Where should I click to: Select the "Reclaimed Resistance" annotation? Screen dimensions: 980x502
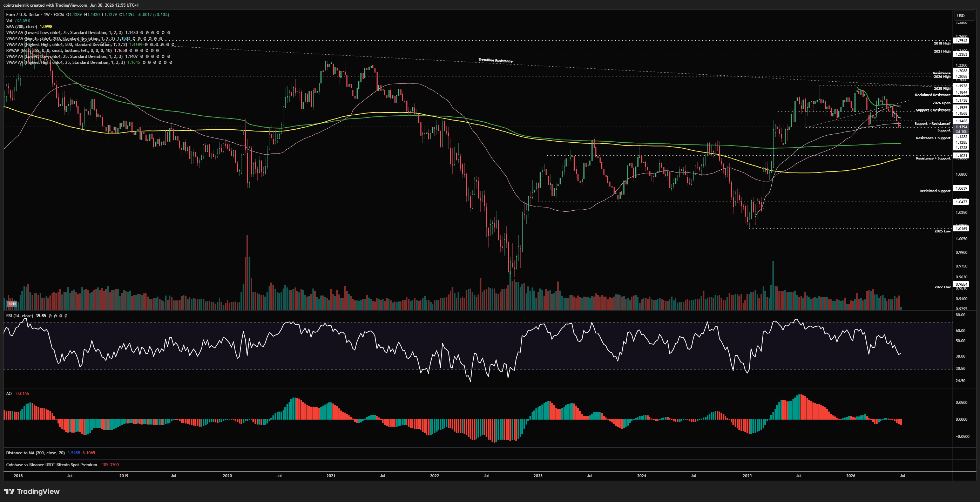(x=933, y=95)
